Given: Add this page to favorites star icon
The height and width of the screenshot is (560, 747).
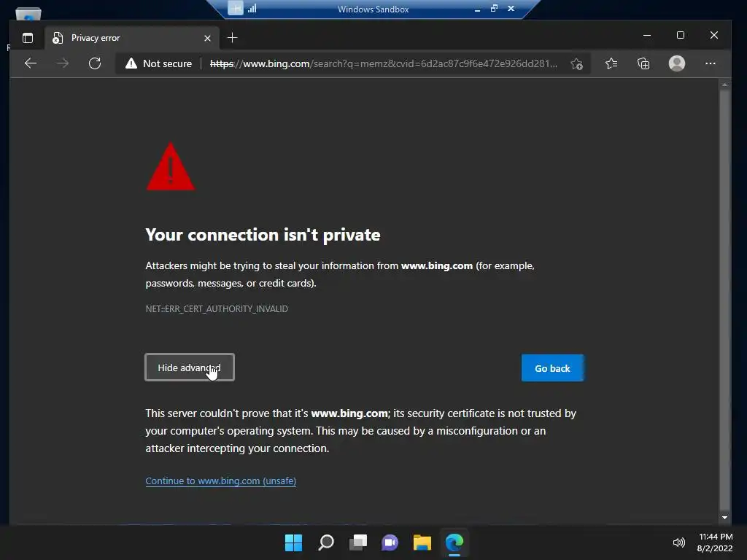Looking at the screenshot, I should point(577,64).
